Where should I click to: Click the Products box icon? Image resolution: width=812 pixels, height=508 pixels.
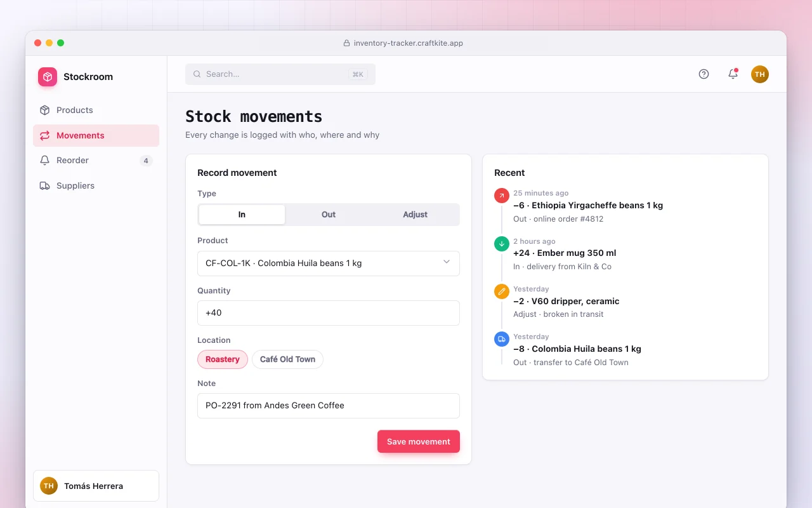44,110
